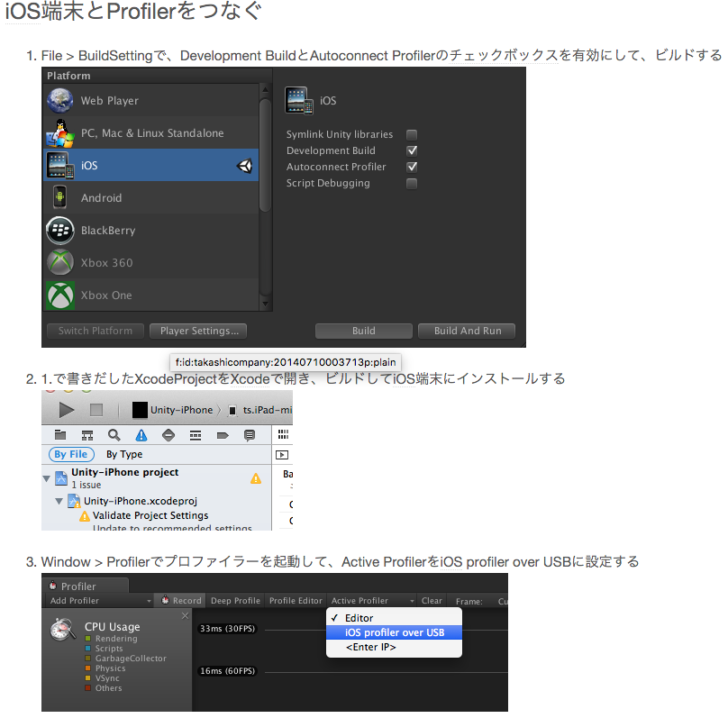Open Player Settings
The image size is (728, 718).
[197, 331]
